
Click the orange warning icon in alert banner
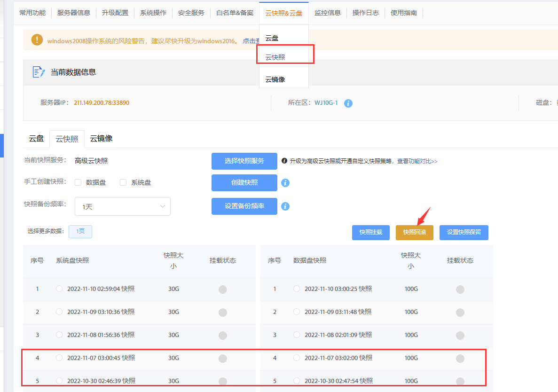37,40
